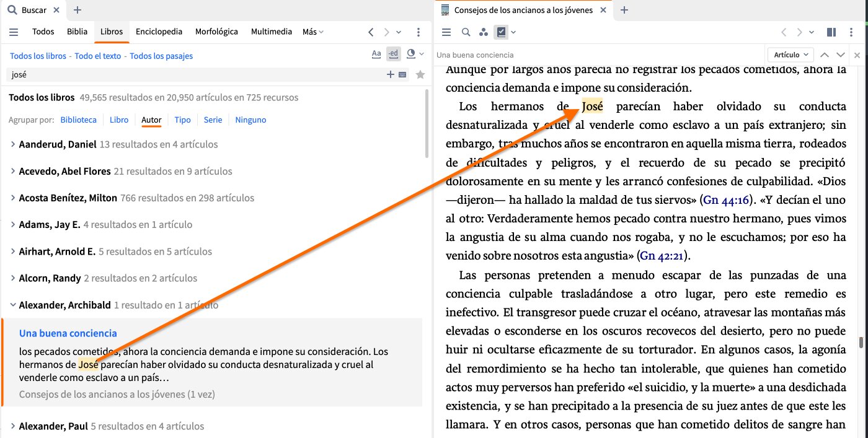Open book panel table of contents menu
The image size is (868, 438).
446,32
